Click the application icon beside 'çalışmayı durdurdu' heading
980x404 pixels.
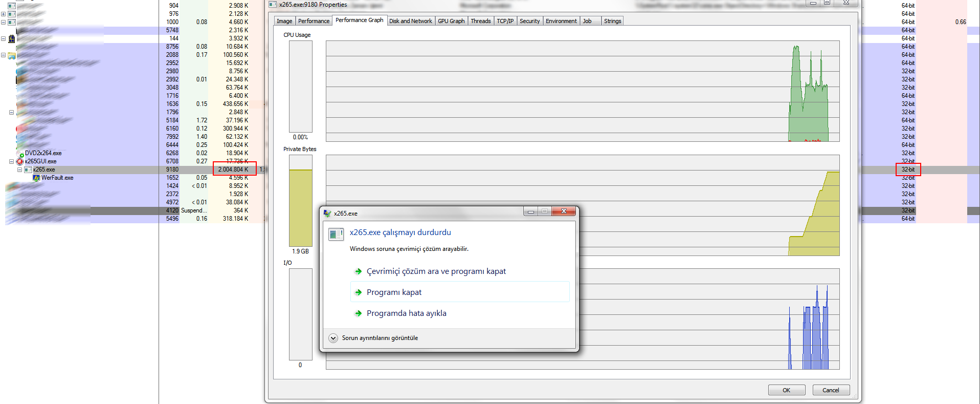coord(336,235)
